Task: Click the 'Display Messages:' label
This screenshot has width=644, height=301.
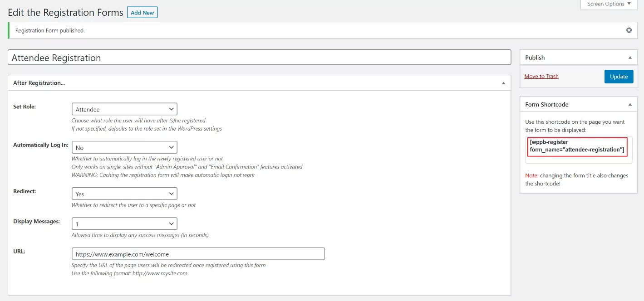Action: click(36, 221)
